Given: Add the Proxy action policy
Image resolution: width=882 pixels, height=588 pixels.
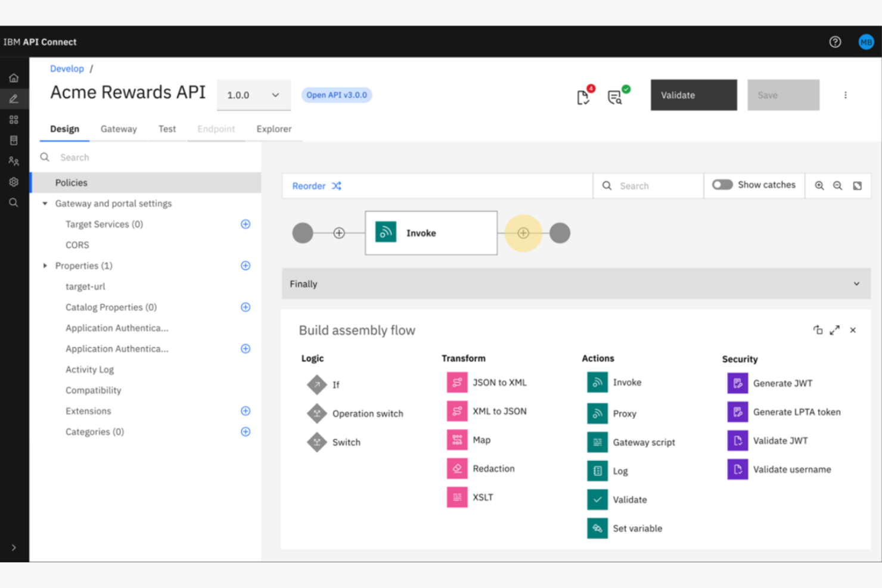Looking at the screenshot, I should tap(612, 413).
